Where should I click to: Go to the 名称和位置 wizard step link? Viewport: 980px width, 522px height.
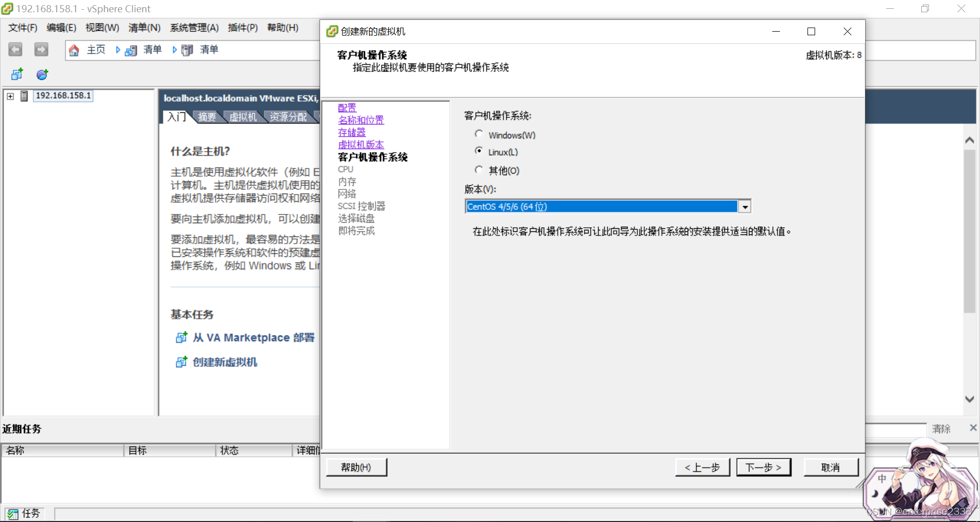[x=361, y=120]
